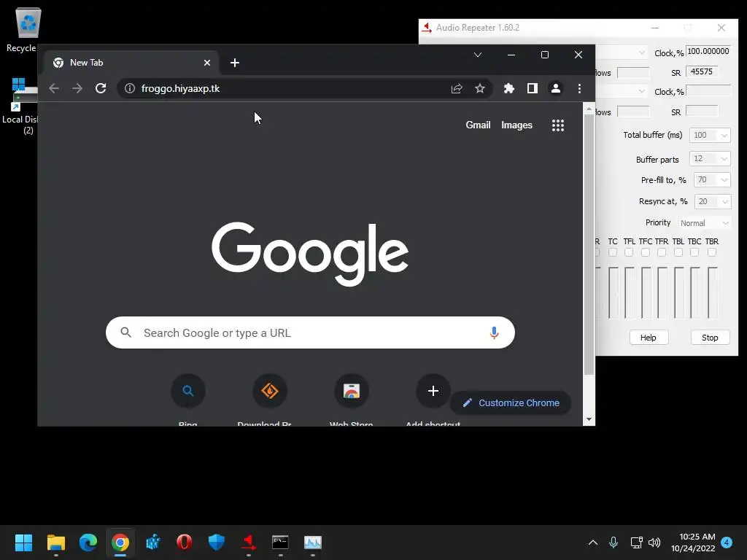Bookmark this tab with the star icon
This screenshot has width=747, height=560.
pos(480,88)
